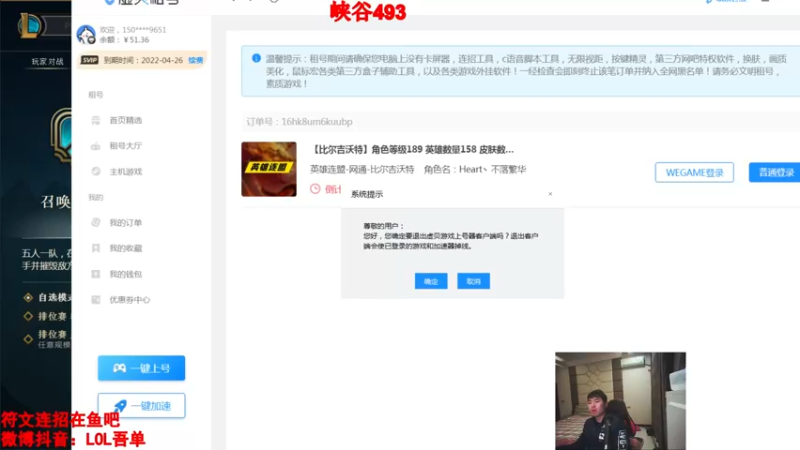Click the 一键上号 button
The height and width of the screenshot is (450, 800).
(x=141, y=368)
